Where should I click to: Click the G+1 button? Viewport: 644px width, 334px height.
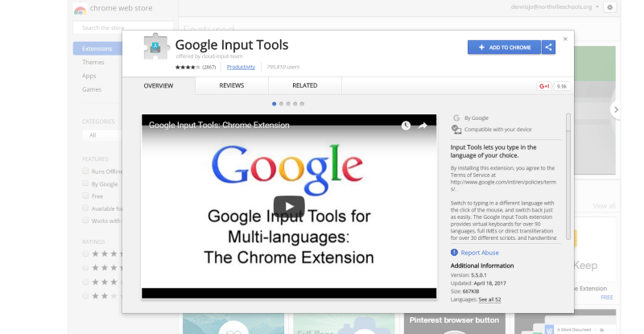click(x=544, y=86)
